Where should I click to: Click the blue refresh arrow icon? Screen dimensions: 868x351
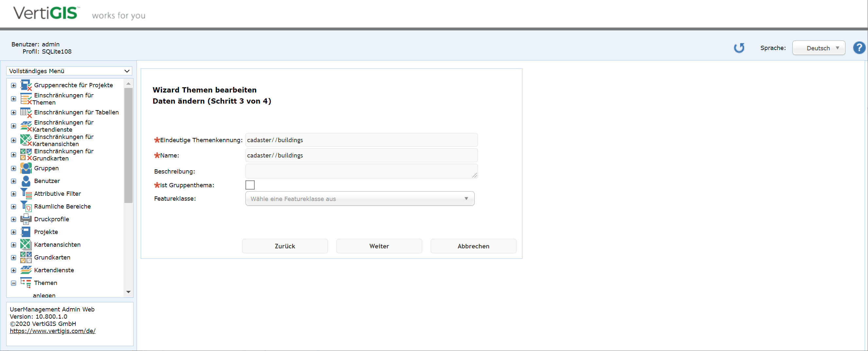point(739,48)
